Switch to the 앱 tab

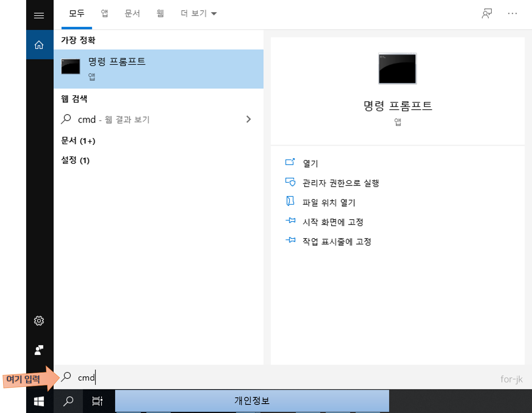pos(105,14)
